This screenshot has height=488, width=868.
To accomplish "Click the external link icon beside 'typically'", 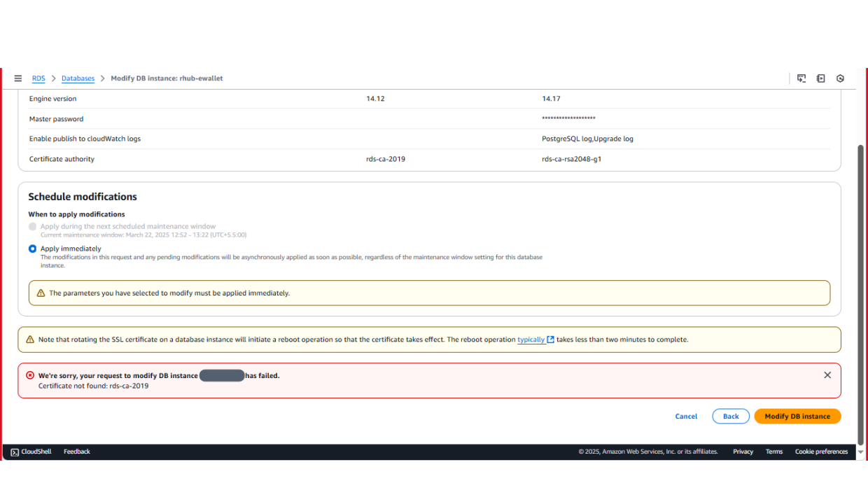I will click(551, 340).
